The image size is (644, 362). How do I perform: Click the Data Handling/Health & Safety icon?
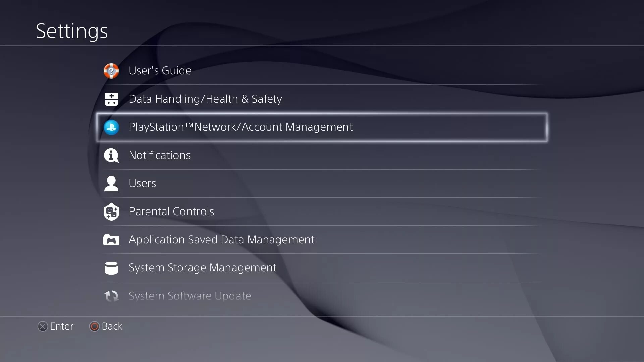[x=111, y=99]
